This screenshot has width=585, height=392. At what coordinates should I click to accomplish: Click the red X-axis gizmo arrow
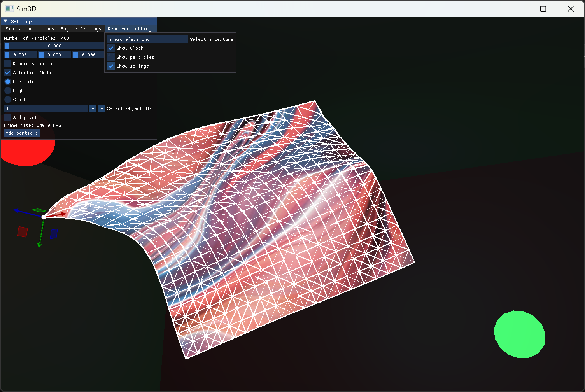click(57, 214)
